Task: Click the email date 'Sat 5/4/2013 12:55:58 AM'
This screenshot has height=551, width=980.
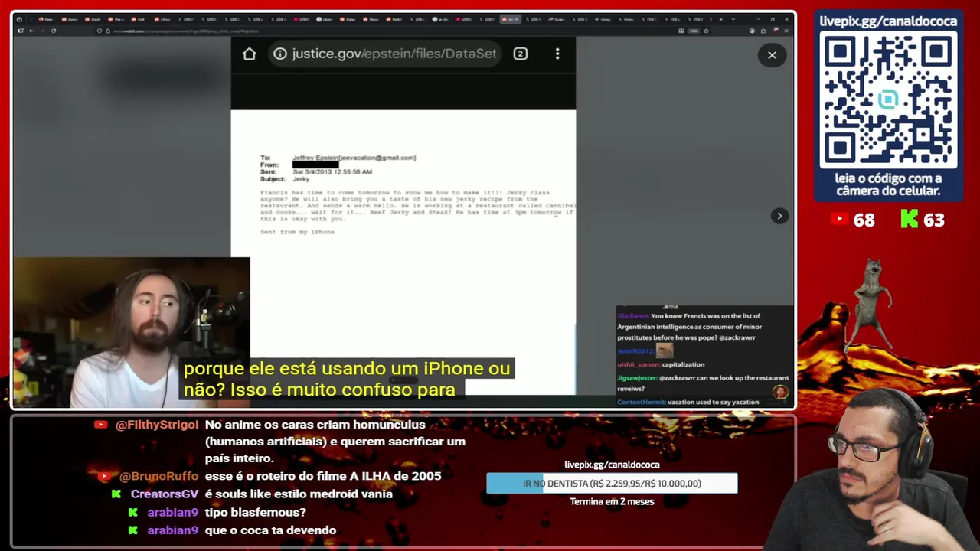Action: click(332, 172)
